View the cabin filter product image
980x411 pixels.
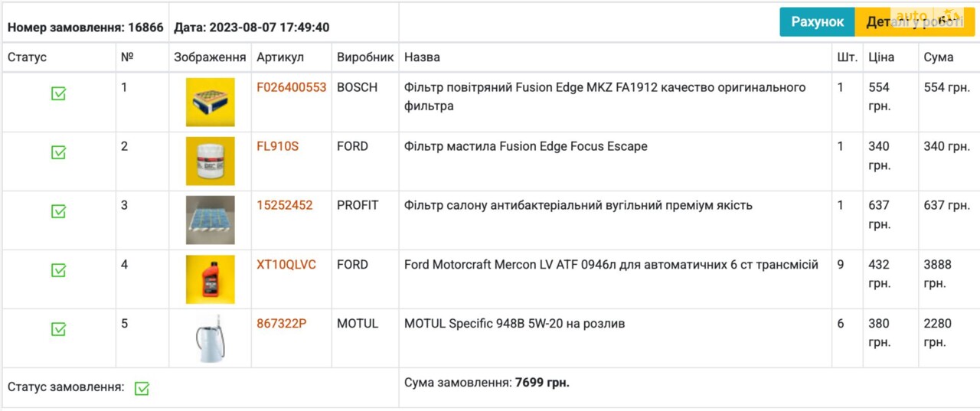[211, 220]
